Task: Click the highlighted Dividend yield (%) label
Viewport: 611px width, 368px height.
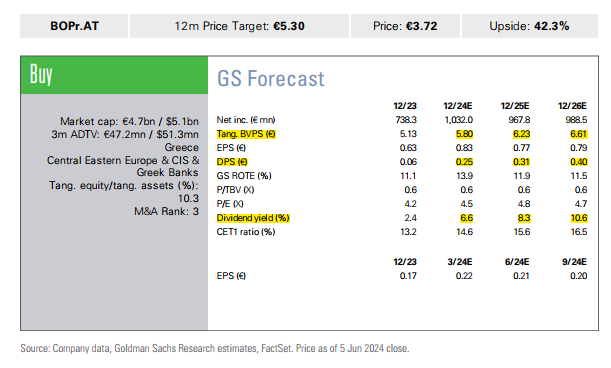Action: 253,218
